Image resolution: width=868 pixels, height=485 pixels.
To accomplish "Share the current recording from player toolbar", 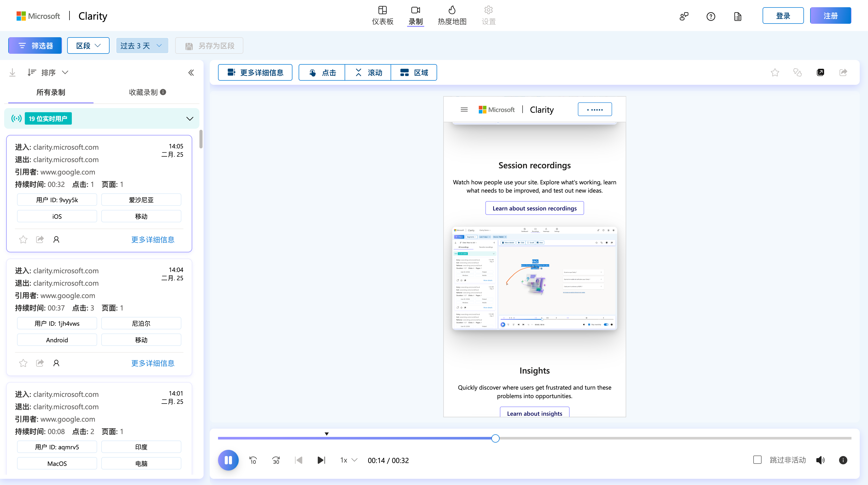I will coord(843,72).
